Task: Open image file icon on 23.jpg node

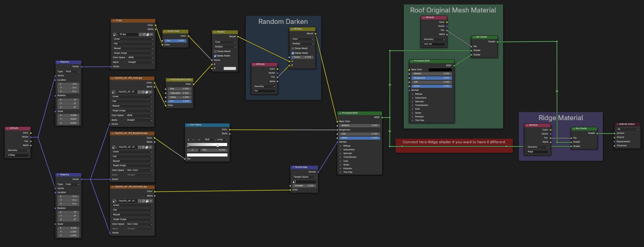Action: [x=148, y=34]
